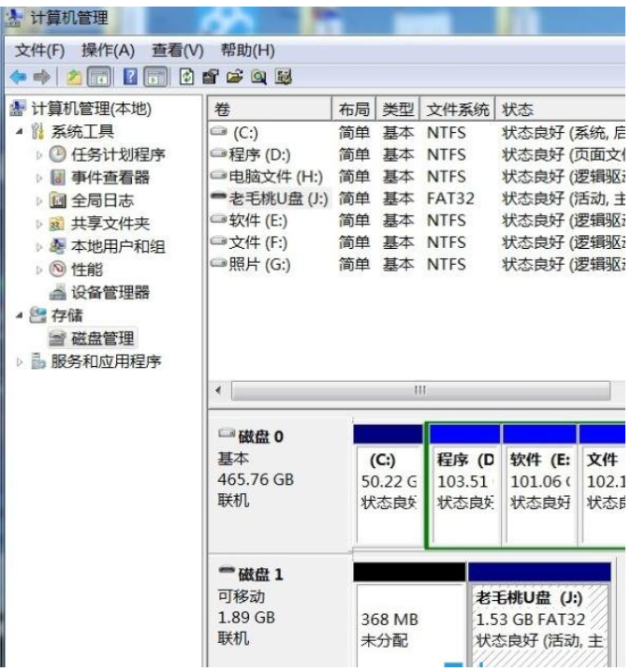
Task: Collapse the 系统工具 tree node
Action: pos(21,131)
